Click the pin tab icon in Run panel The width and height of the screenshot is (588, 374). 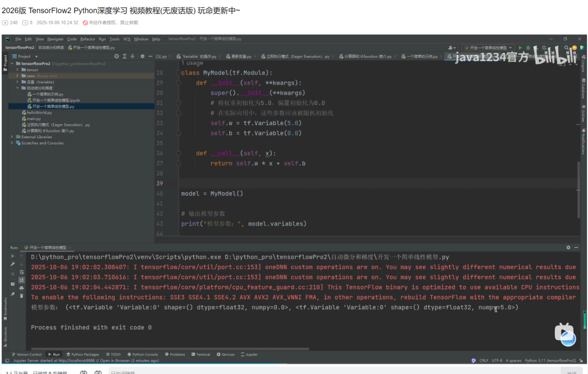pyautogui.click(x=13, y=294)
